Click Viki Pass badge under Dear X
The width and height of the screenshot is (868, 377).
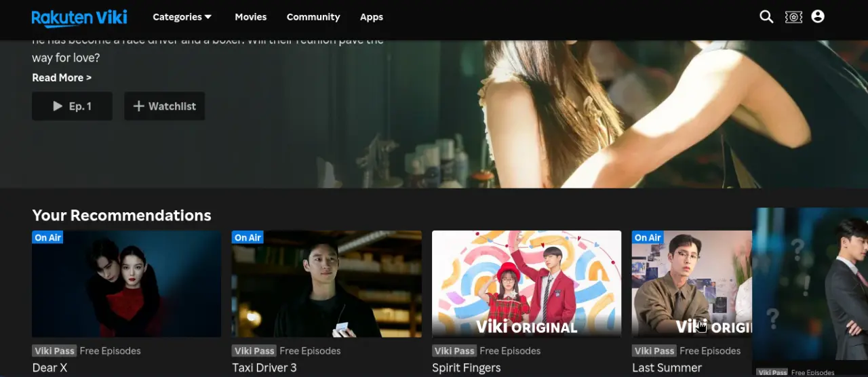tap(54, 351)
